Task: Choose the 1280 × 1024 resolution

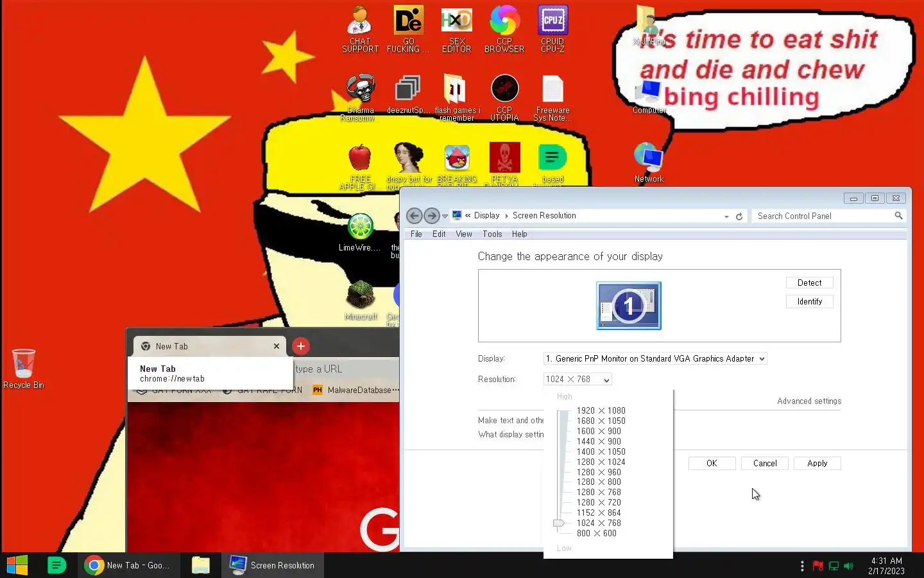Action: pos(601,462)
